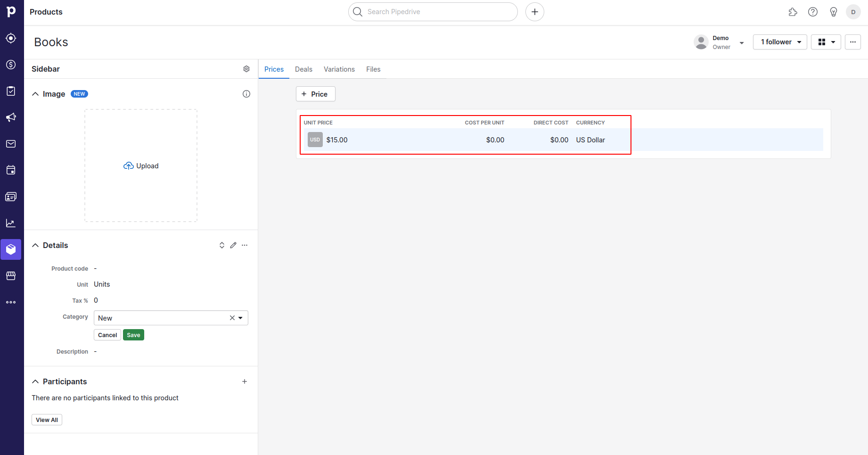Add a new Price

[315, 94]
